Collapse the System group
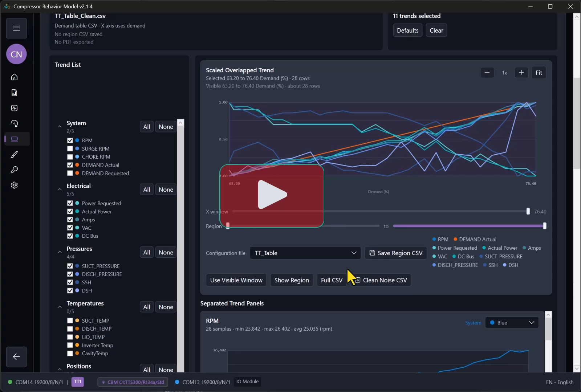581x392 pixels. click(x=60, y=127)
